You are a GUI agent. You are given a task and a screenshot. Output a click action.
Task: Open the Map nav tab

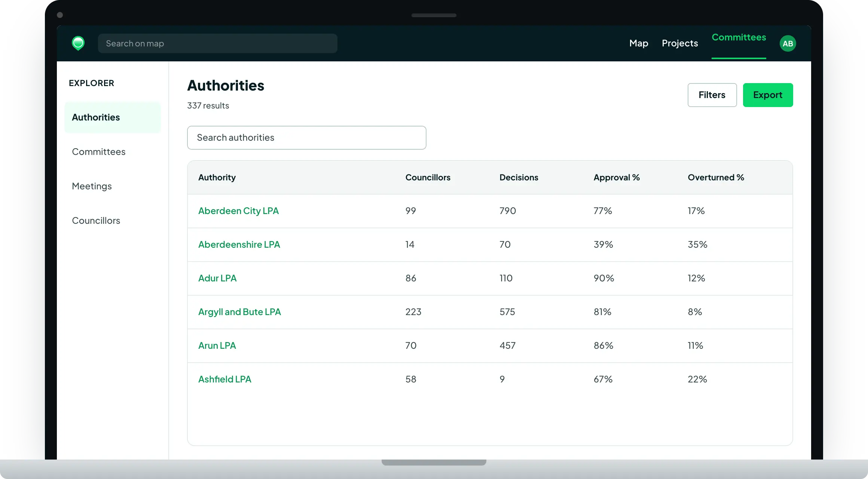click(x=639, y=43)
